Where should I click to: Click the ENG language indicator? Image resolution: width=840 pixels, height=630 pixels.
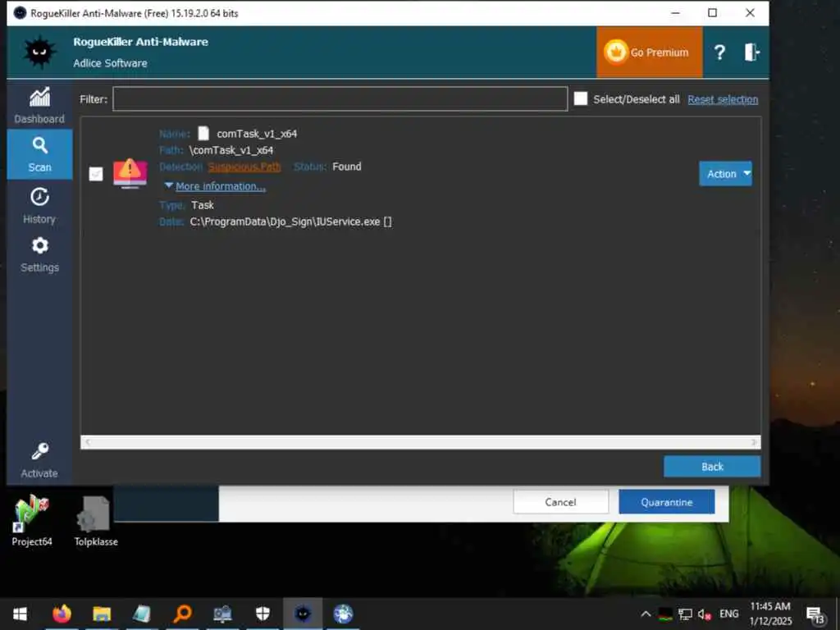click(728, 614)
